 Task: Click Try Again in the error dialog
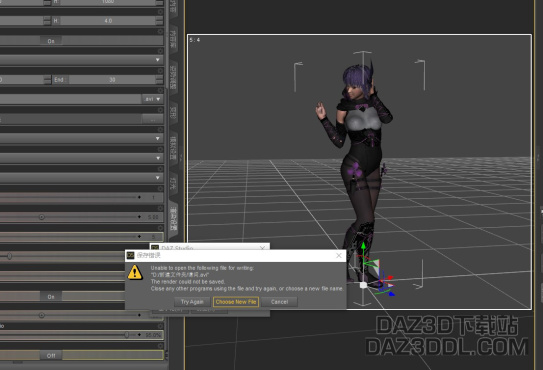[192, 302]
